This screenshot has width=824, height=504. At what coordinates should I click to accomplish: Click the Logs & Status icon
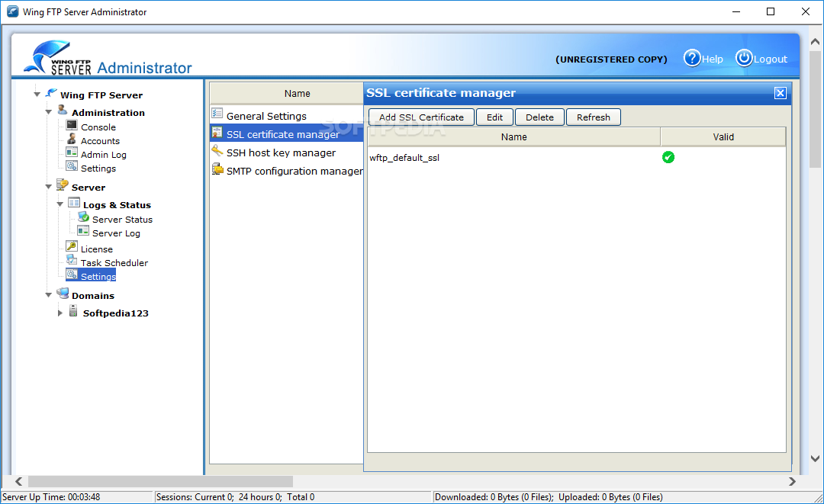coord(74,203)
